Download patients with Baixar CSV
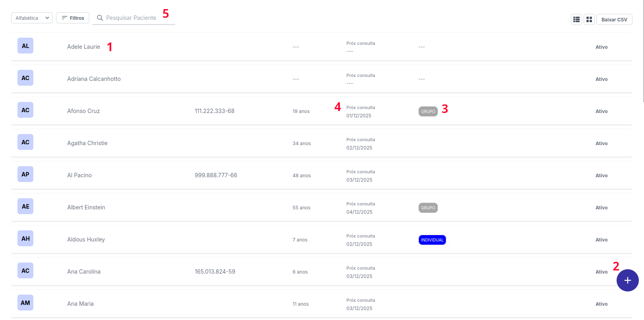Viewport: 644px width, 320px height. pos(614,19)
